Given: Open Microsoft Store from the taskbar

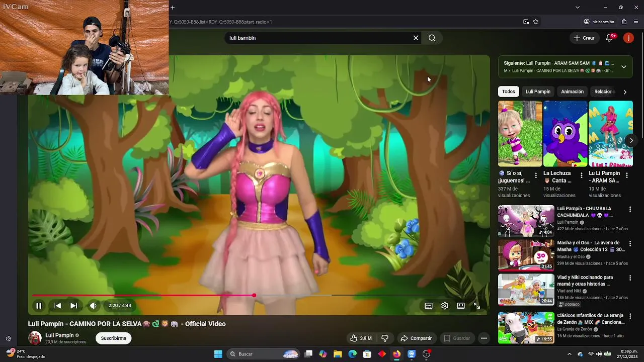Looking at the screenshot, I should pyautogui.click(x=367, y=354).
